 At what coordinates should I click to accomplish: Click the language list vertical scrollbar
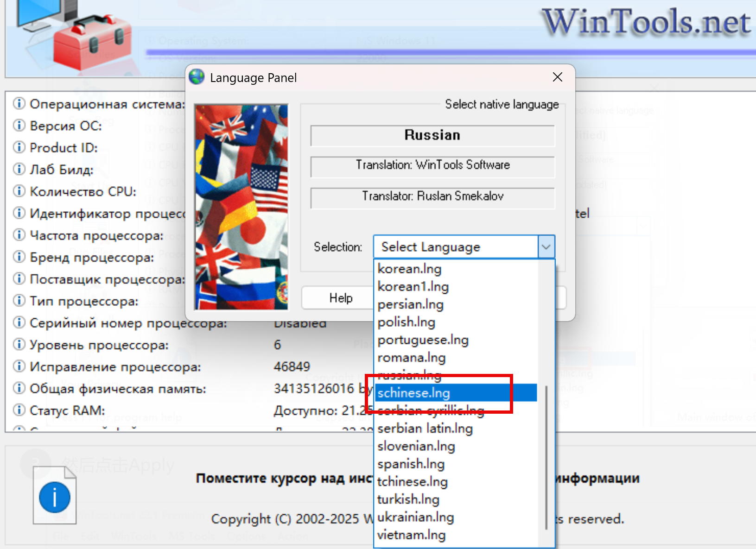point(546,456)
